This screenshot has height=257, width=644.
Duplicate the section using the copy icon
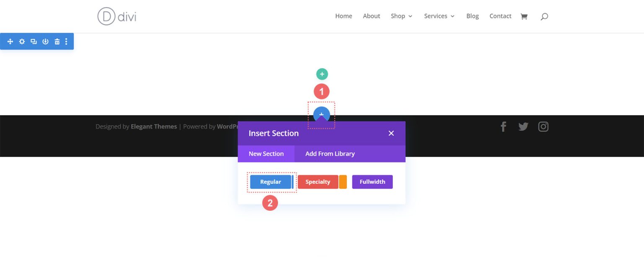click(x=34, y=41)
